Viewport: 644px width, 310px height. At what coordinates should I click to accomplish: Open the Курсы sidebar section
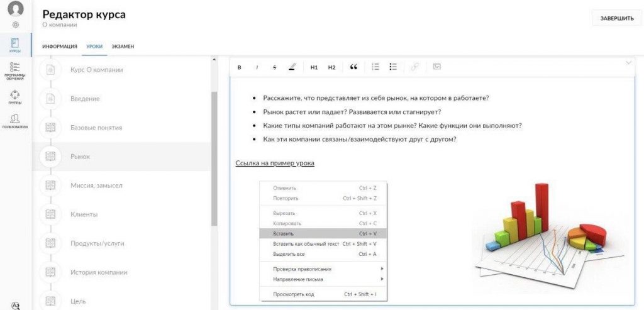pyautogui.click(x=15, y=45)
